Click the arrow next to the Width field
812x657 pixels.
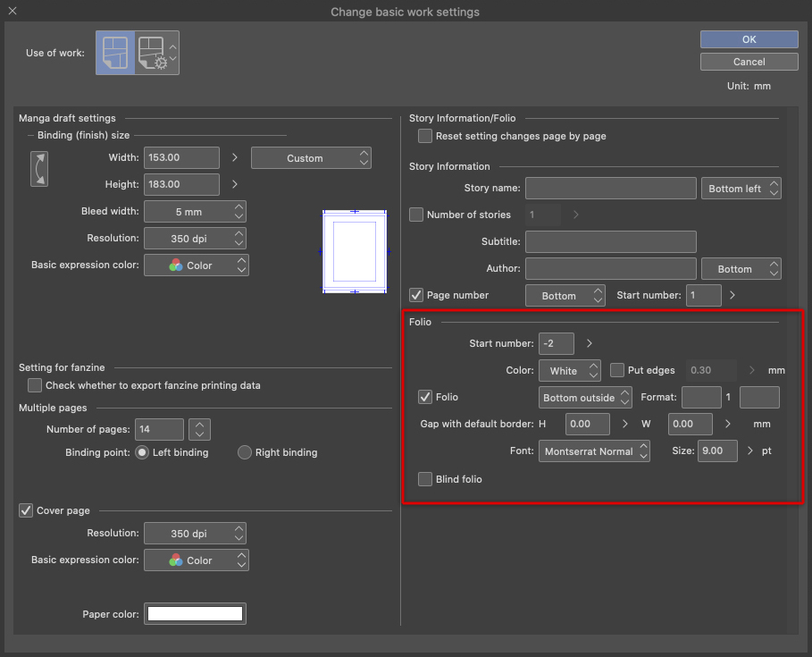pyautogui.click(x=235, y=157)
